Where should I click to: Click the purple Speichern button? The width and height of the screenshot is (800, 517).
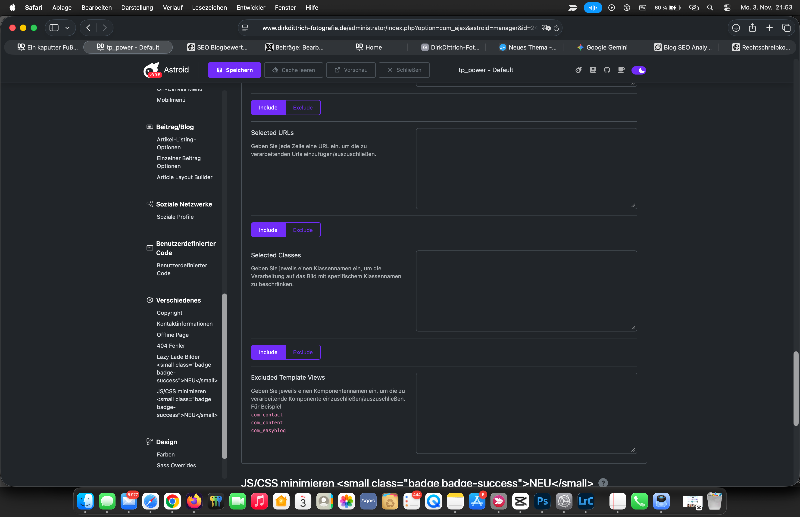[234, 70]
